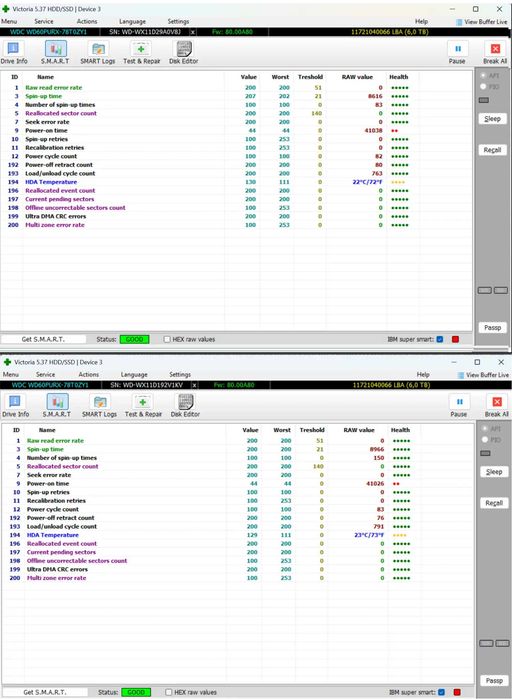This screenshot has width=512, height=699.
Task: Click green GOOD status in bottom window
Action: click(136, 692)
